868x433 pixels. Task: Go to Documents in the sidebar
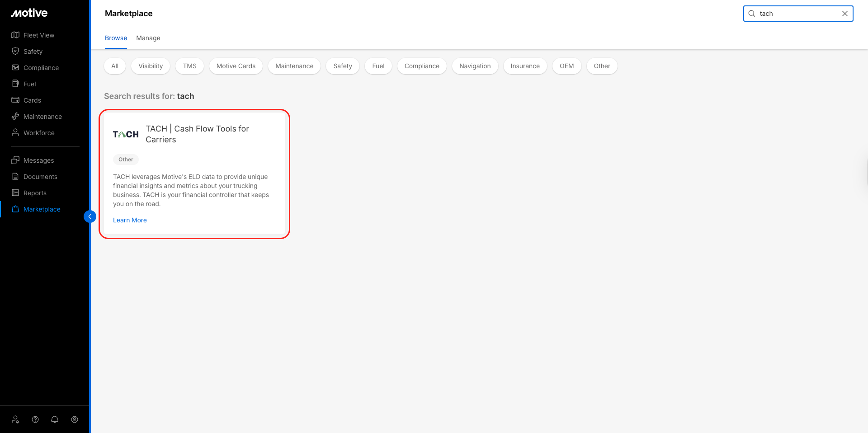[x=40, y=177]
